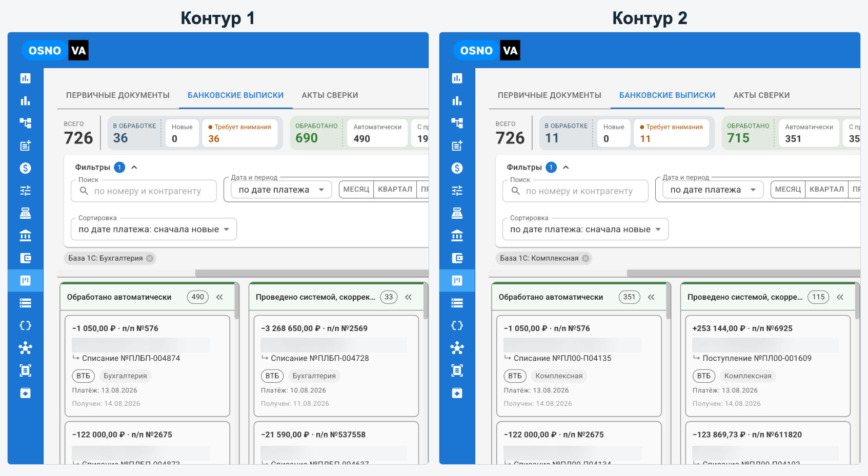
Task: Open bank building icon in Контур 1 sidebar
Action: (x=25, y=236)
